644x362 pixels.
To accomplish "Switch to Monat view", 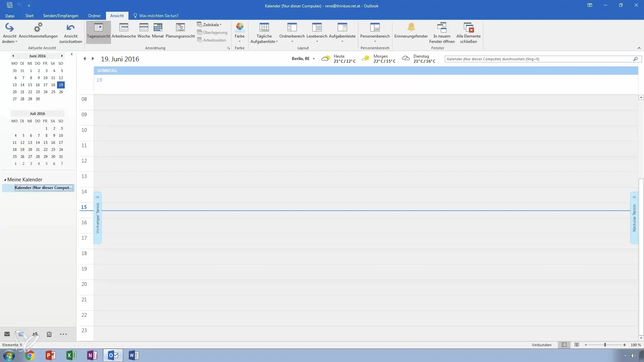I will [158, 31].
